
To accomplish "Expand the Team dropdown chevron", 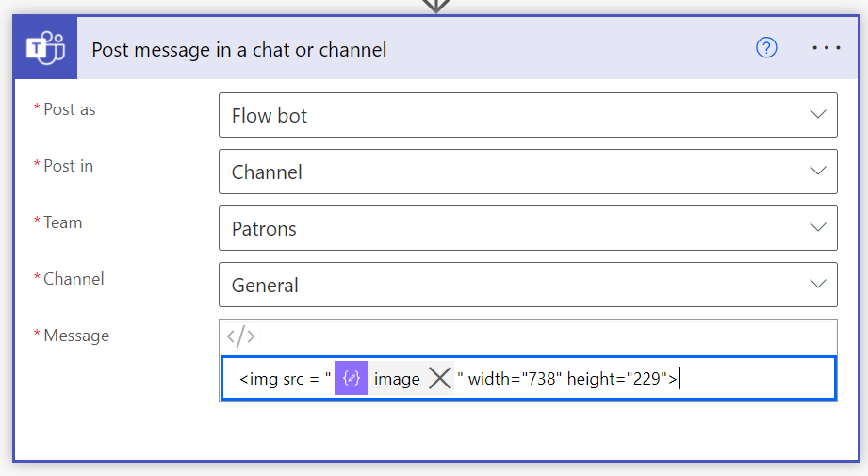I will [x=816, y=228].
